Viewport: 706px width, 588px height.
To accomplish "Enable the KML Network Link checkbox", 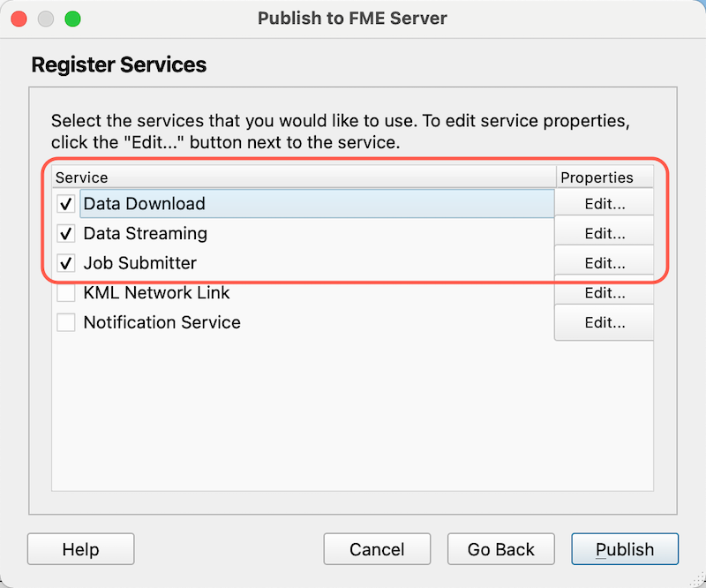I will click(65, 293).
